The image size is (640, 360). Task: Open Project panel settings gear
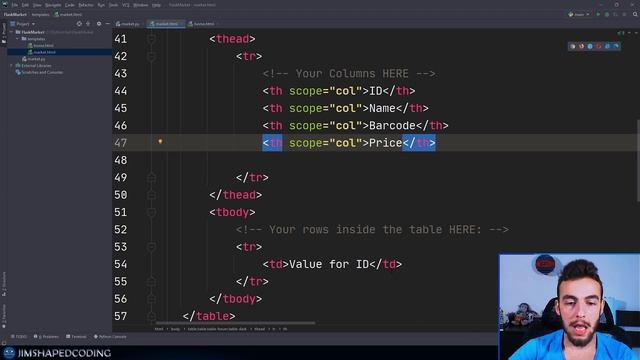pyautogui.click(x=99, y=24)
